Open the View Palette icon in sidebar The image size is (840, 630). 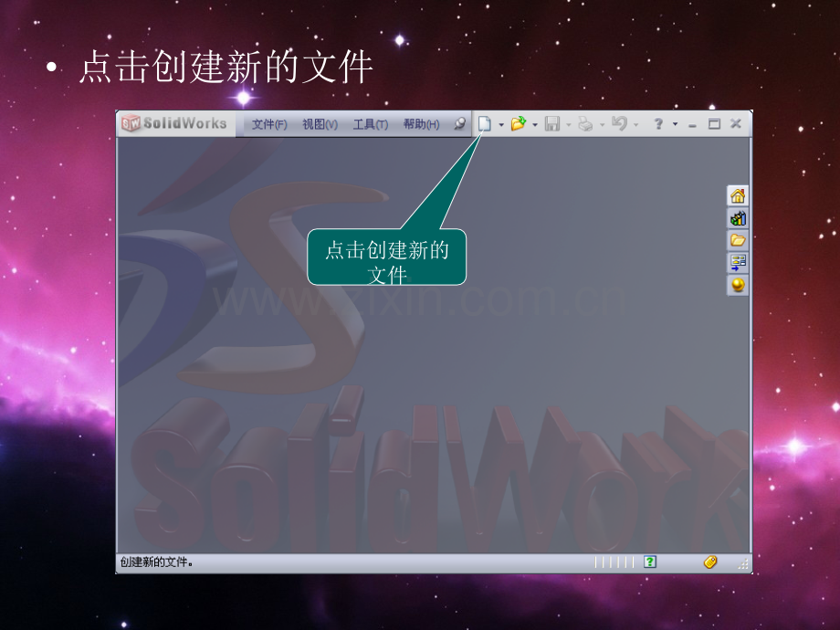click(x=738, y=263)
